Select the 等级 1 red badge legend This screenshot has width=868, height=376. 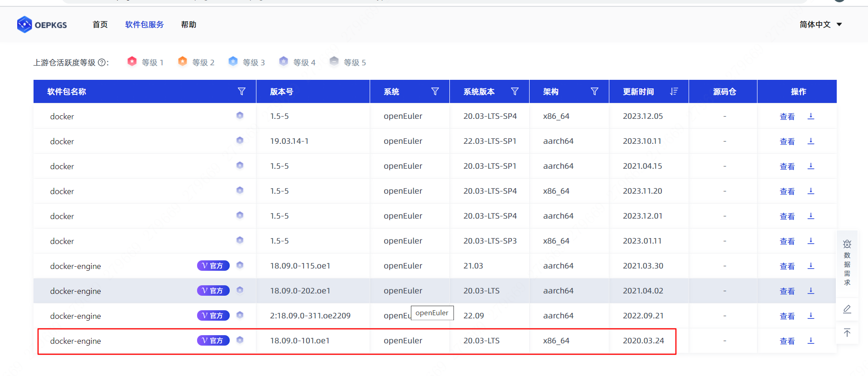coord(132,62)
